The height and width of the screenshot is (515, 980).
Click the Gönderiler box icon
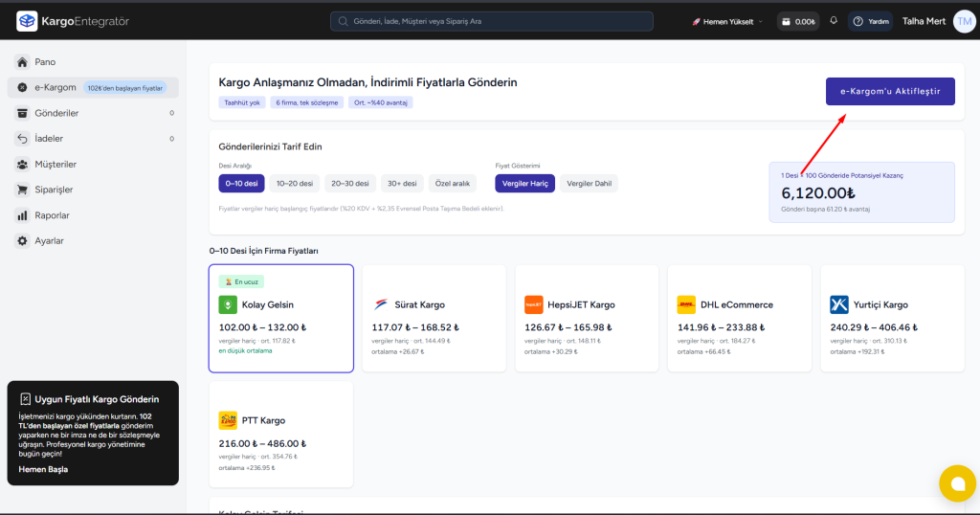(x=23, y=113)
